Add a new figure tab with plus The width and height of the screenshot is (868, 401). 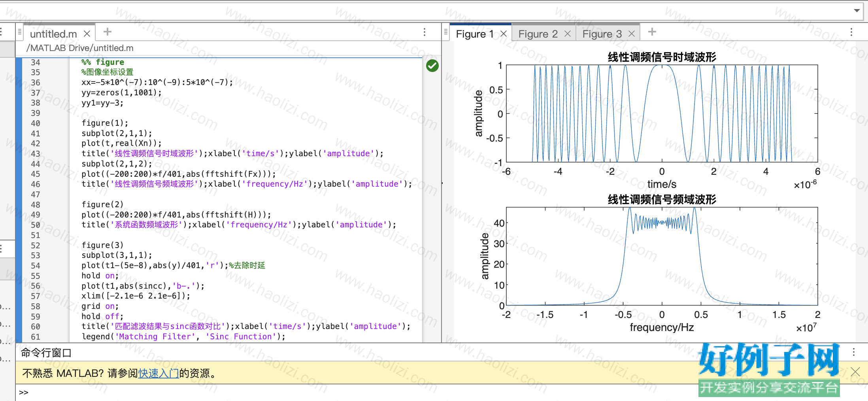[652, 32]
